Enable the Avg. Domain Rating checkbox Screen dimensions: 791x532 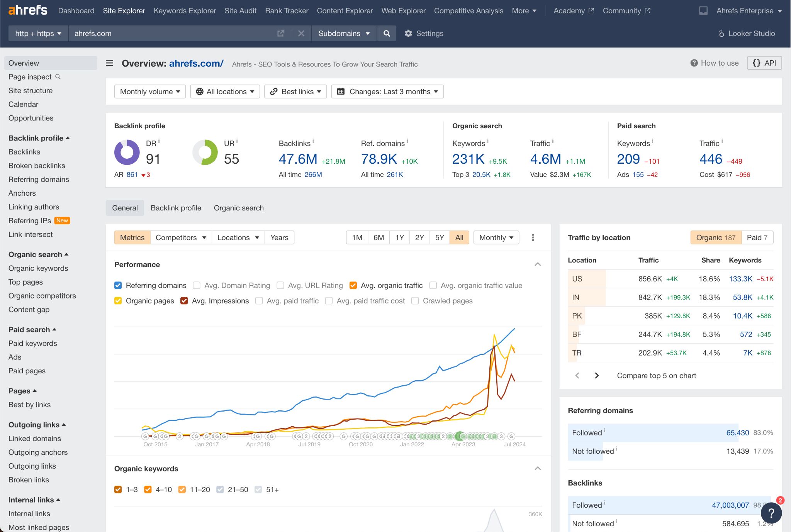tap(197, 285)
